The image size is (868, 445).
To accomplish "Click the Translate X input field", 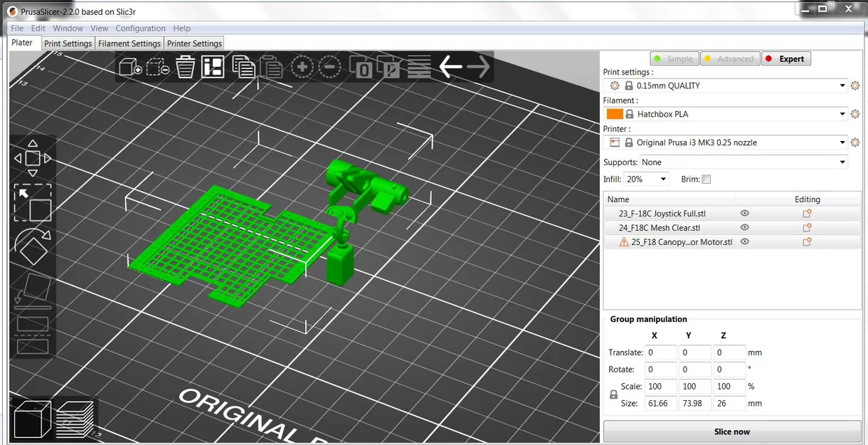I will [661, 352].
